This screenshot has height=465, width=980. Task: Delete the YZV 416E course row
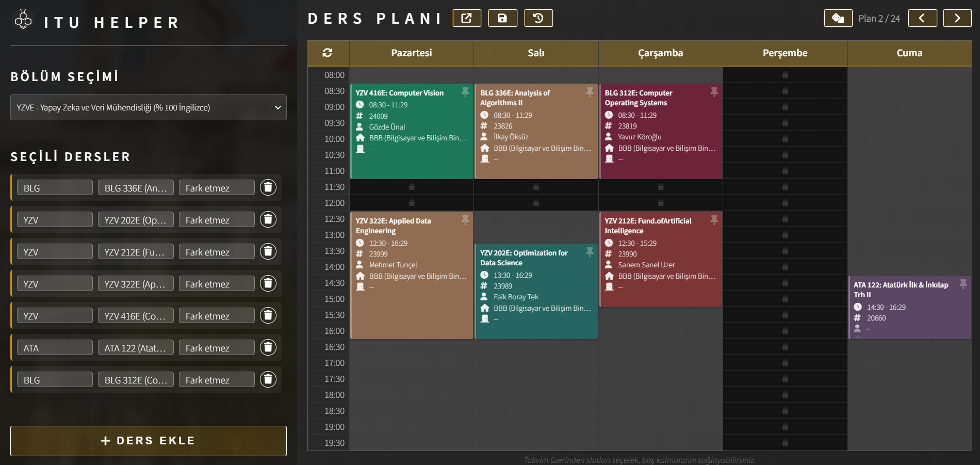click(x=268, y=315)
